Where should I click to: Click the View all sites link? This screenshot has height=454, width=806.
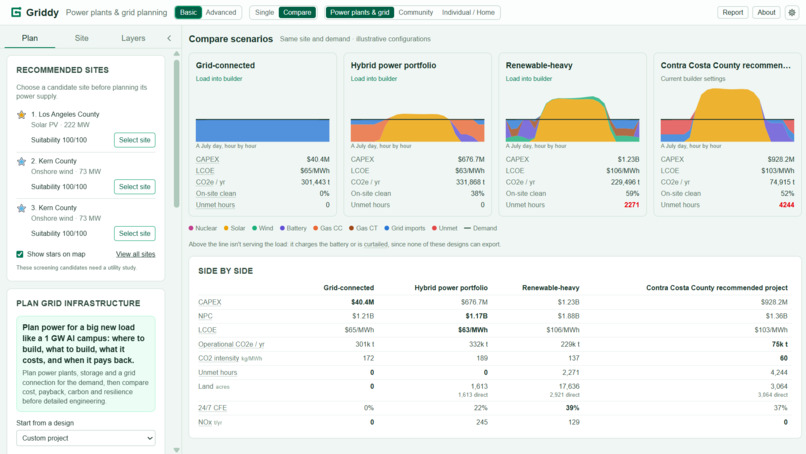[x=135, y=254]
